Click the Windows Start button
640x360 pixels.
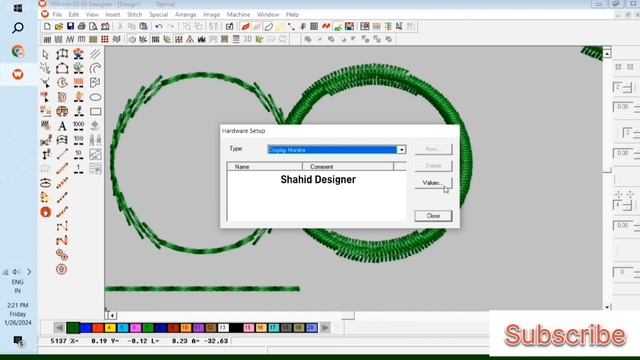point(18,8)
